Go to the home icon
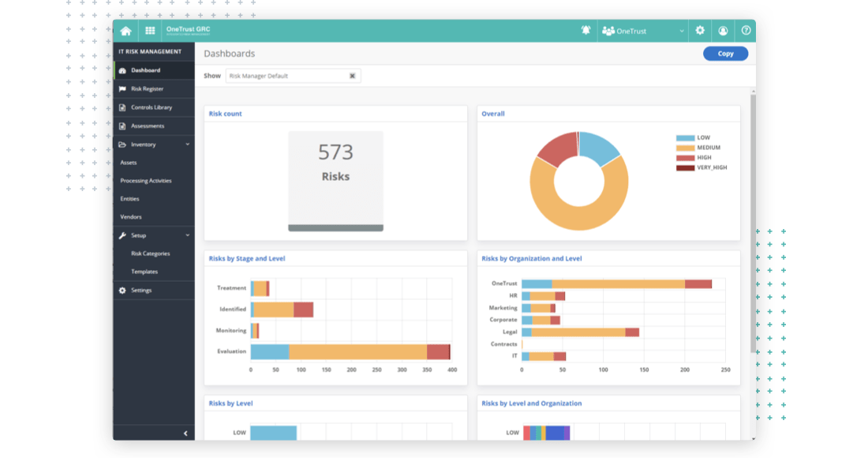Viewport: 868px width, 458px height. pos(125,31)
